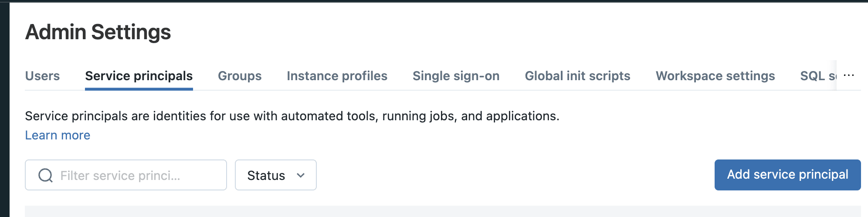The width and height of the screenshot is (868, 217).
Task: Expand Status using its chevron arrow
Action: [301, 175]
